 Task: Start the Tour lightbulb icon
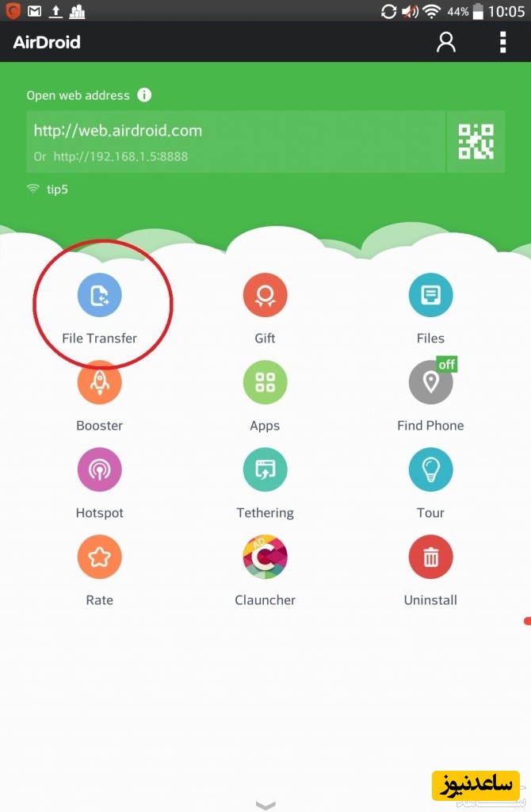[430, 469]
